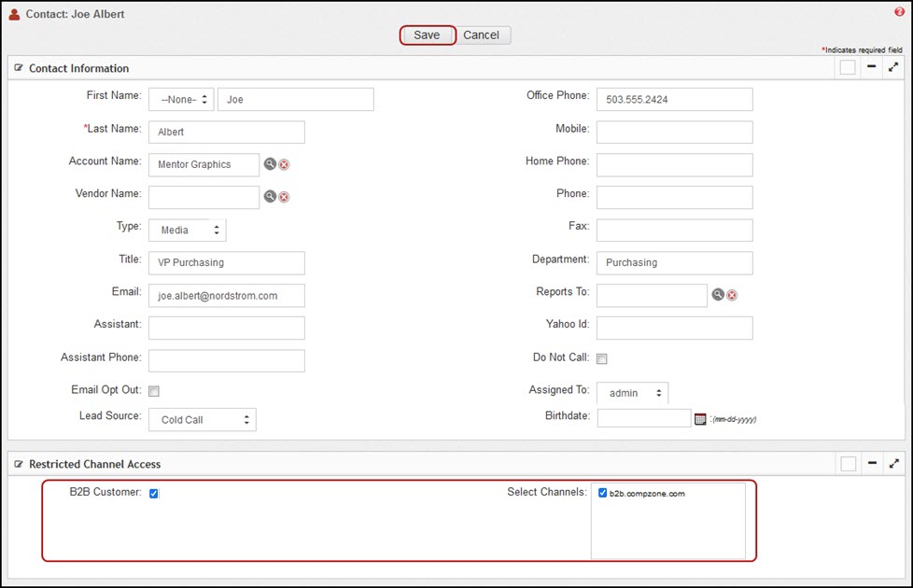
Task: Click the empty Vendor Name field
Action: 204,197
